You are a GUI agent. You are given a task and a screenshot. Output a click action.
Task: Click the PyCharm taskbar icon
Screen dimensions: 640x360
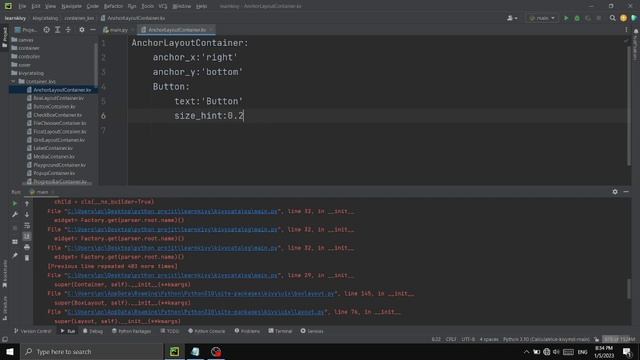174,351
